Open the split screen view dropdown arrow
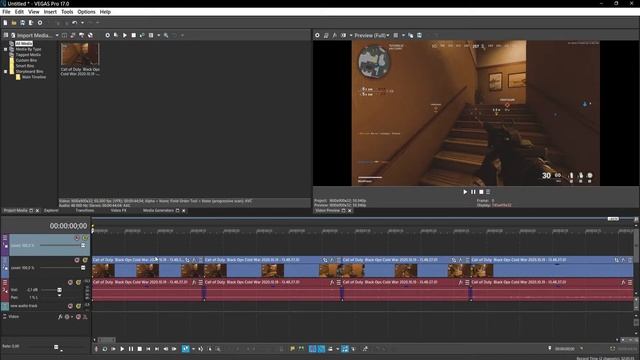 click(351, 36)
